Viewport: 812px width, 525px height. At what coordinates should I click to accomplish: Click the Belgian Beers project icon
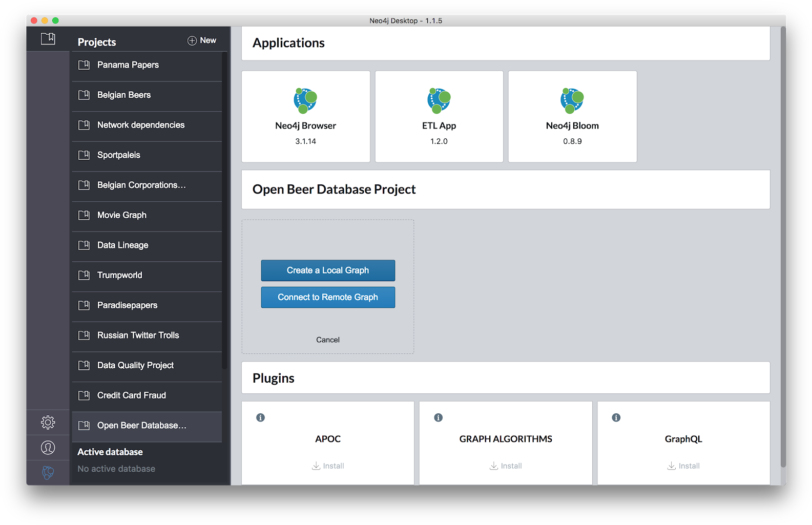coord(84,95)
